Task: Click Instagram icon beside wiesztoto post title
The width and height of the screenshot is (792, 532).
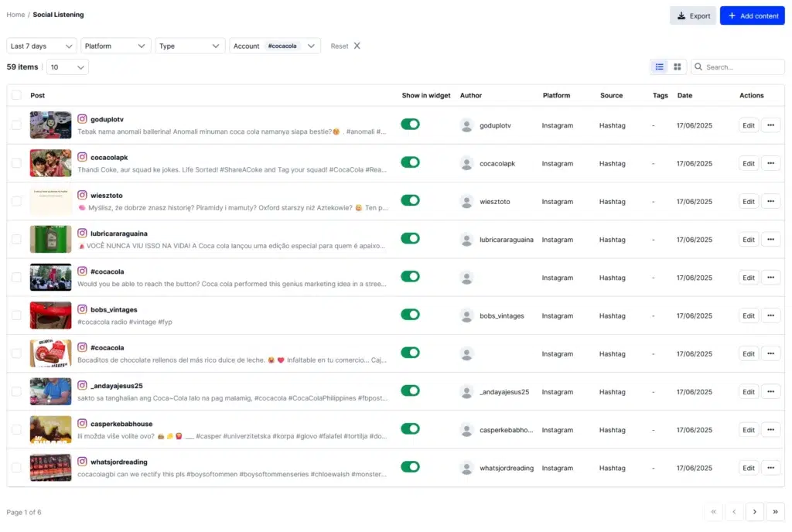Action: click(82, 195)
